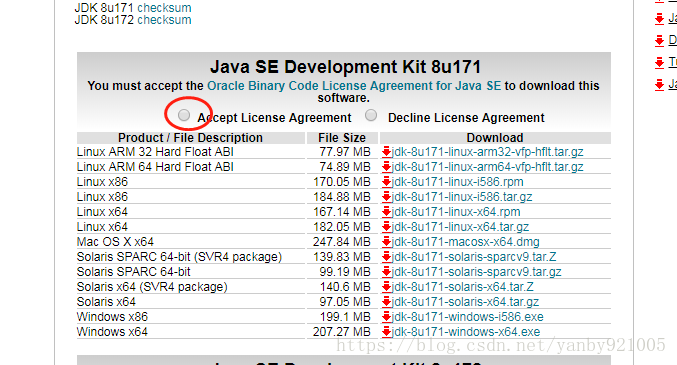Click the download arrow icon for linux-arm32

(x=386, y=152)
